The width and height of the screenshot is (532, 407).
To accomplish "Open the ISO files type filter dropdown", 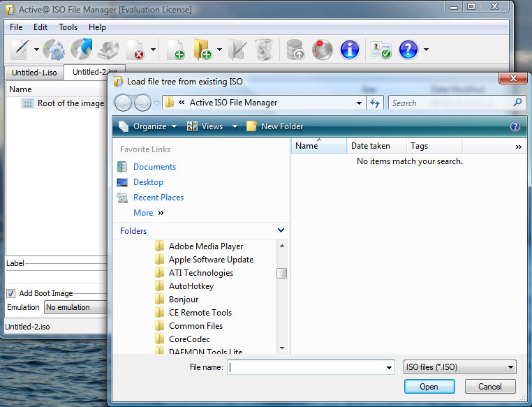I will (460, 367).
